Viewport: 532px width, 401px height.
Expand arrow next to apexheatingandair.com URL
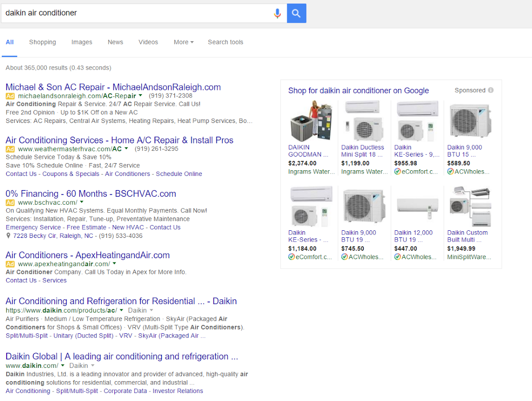click(114, 263)
